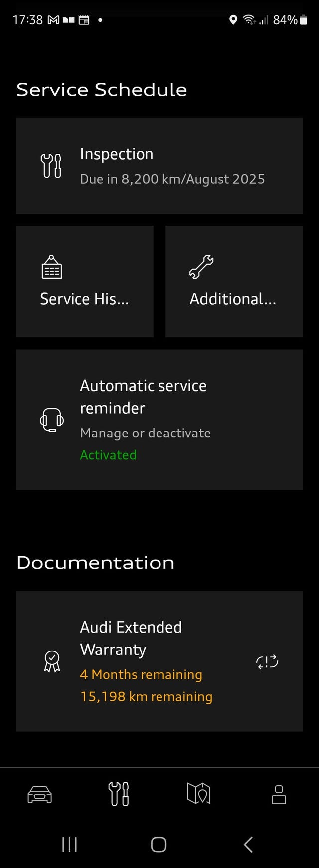319x868 pixels.
Task: Open Additional services tile
Action: point(234,282)
